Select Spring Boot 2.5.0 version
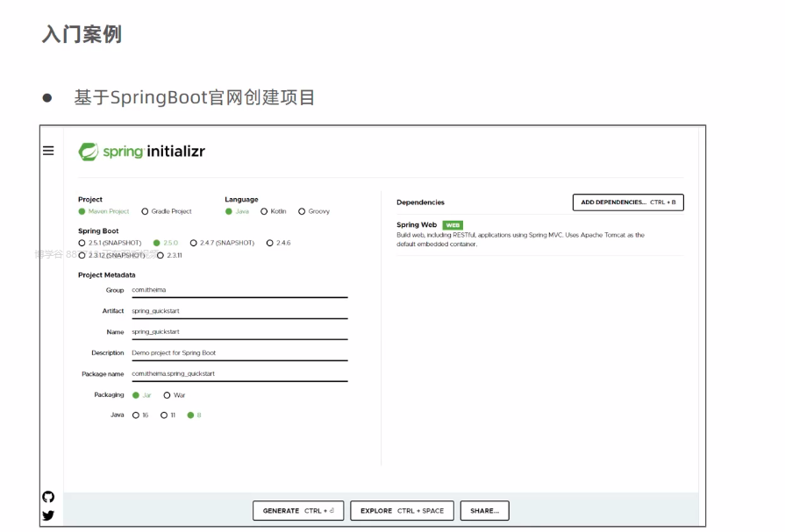The image size is (785, 532). [166, 243]
